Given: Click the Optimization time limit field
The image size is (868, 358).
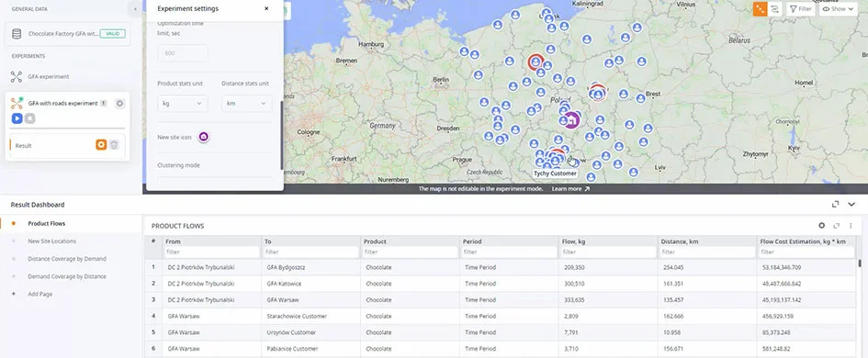Looking at the screenshot, I should tap(183, 53).
